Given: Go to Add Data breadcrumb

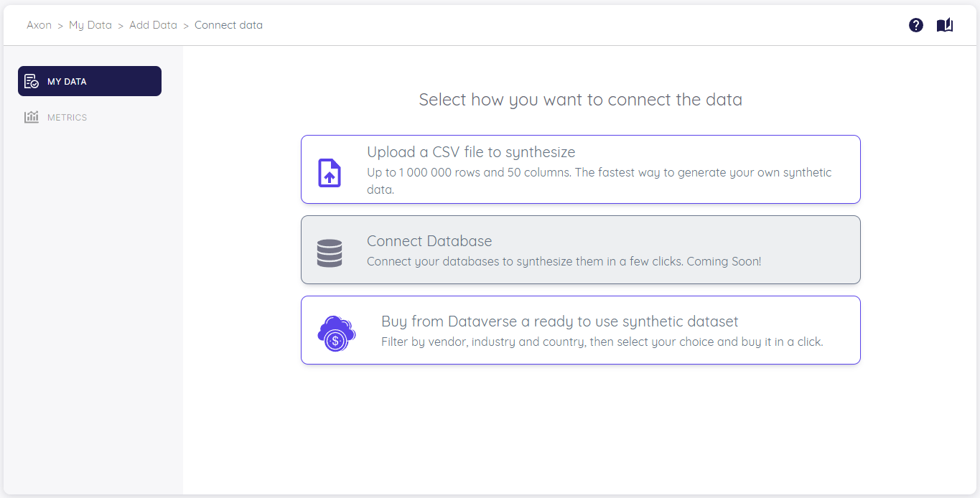Looking at the screenshot, I should 153,25.
